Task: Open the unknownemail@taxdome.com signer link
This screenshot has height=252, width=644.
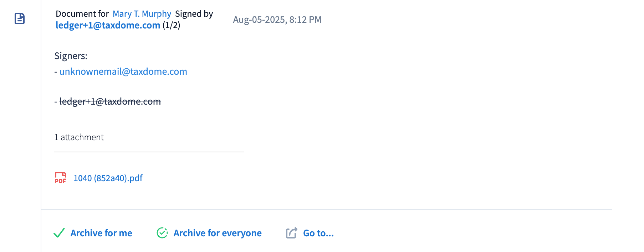Action: click(x=123, y=72)
